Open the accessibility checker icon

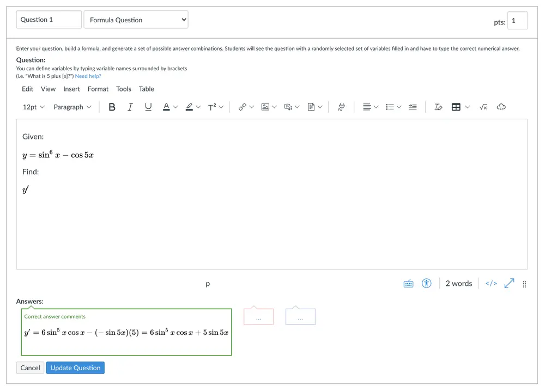click(x=427, y=284)
